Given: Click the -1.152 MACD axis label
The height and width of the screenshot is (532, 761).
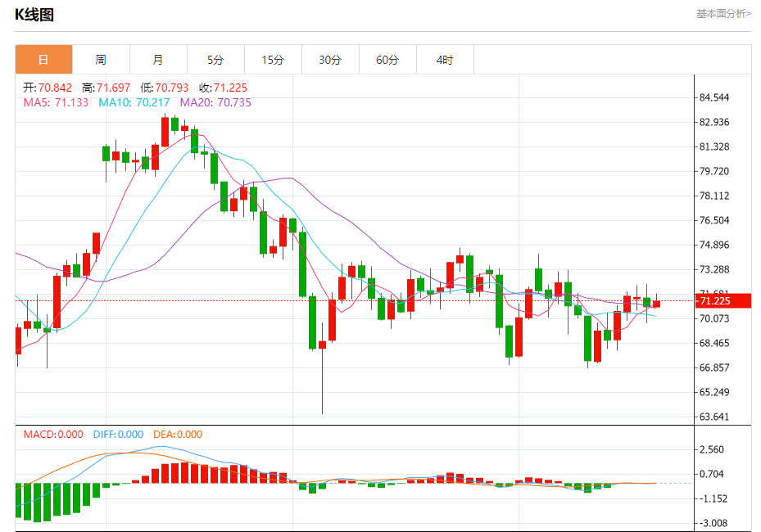Looking at the screenshot, I should click(x=712, y=498).
